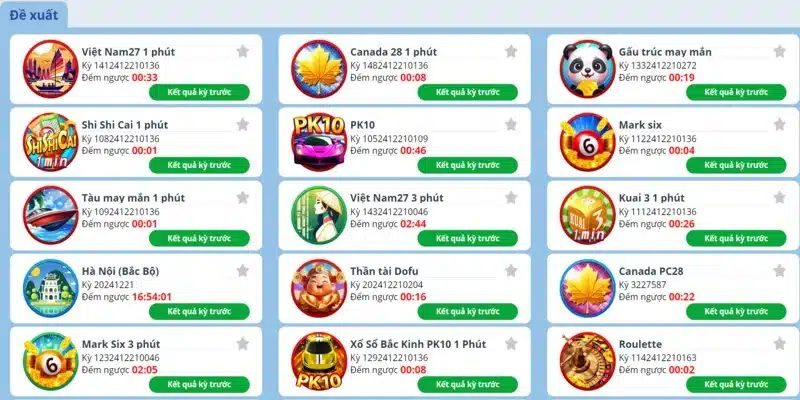Click the Roulette wheel icon
This screenshot has width=800, height=400.
[587, 361]
